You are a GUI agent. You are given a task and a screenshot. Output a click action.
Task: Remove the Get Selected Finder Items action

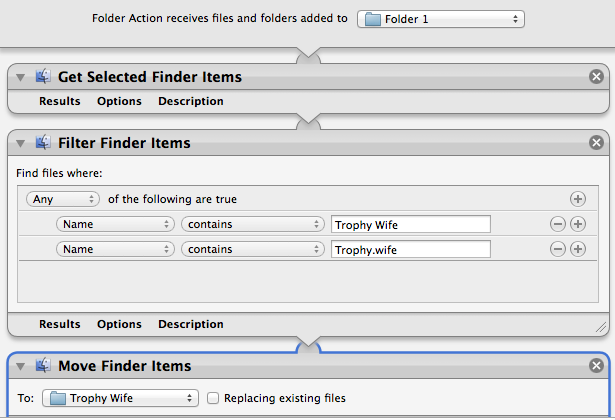(596, 76)
